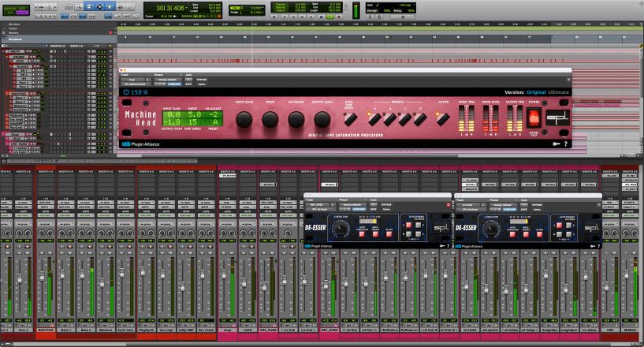Click the Return to Zero transport button
The width and height of the screenshot is (644, 347).
(x=285, y=17)
